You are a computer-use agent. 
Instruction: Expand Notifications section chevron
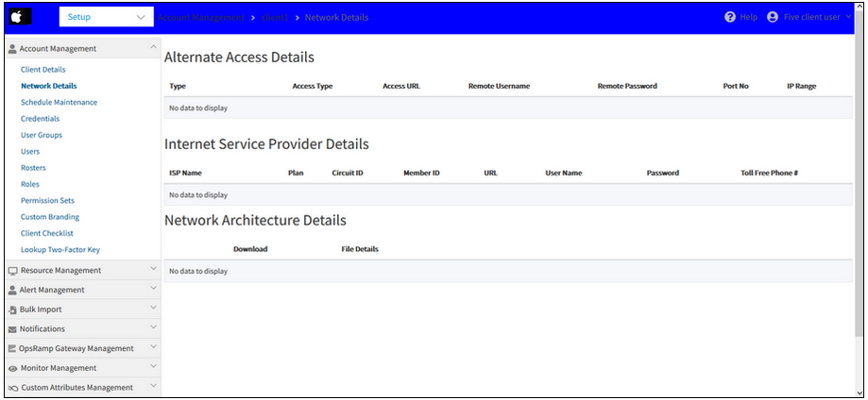[x=153, y=327]
